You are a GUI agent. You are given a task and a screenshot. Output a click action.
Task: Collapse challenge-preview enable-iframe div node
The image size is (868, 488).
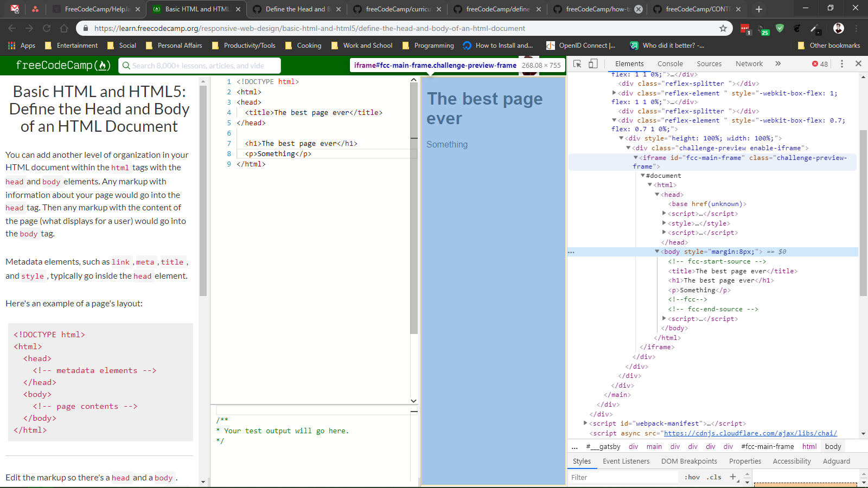point(628,148)
